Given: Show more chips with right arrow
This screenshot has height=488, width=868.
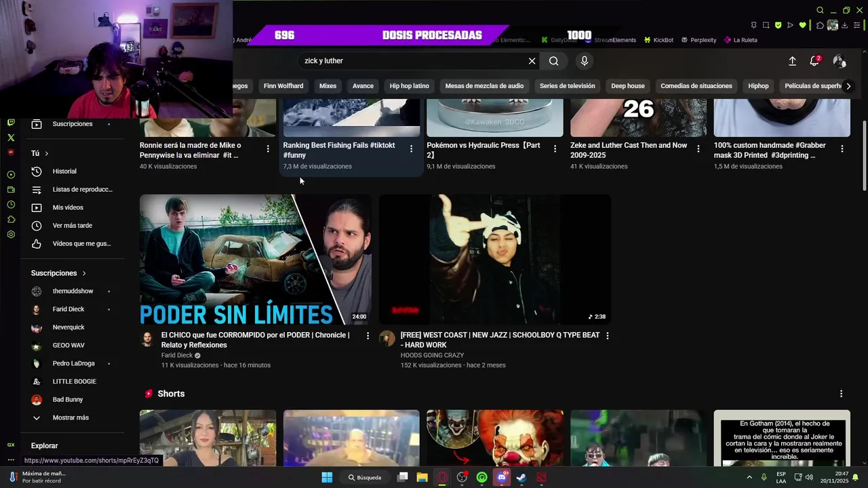Looking at the screenshot, I should pyautogui.click(x=848, y=86).
